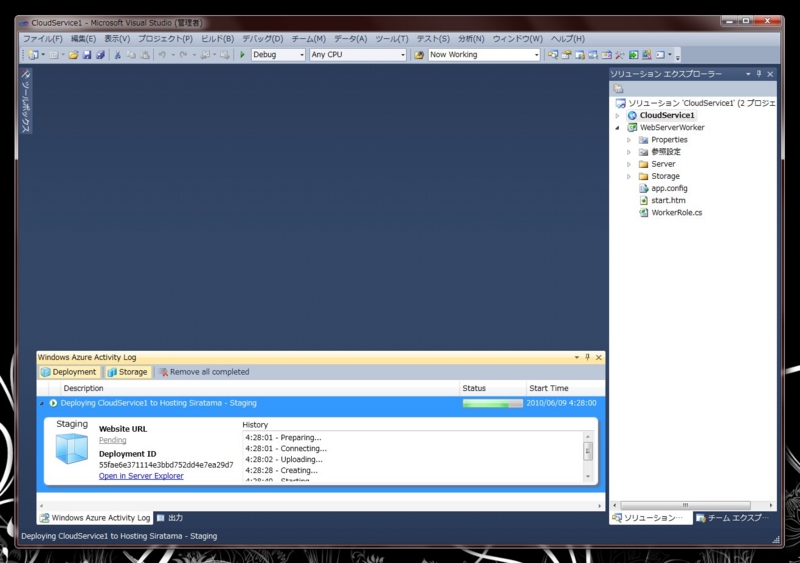Click the Navigate Forward icon
The width and height of the screenshot is (800, 563).
224,55
